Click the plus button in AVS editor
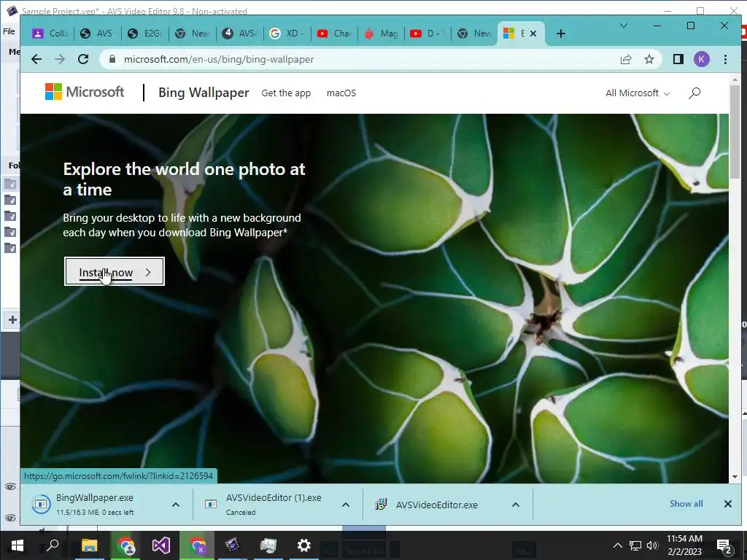 [12, 319]
